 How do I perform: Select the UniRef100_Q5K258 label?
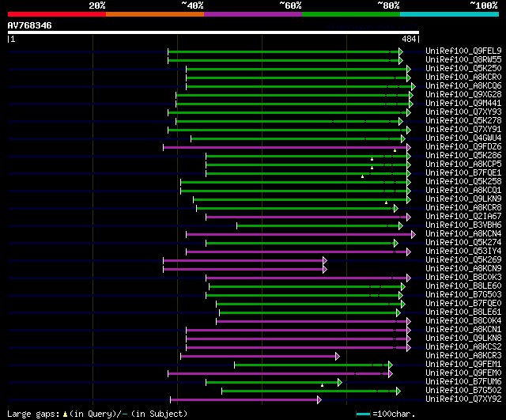coord(463,181)
